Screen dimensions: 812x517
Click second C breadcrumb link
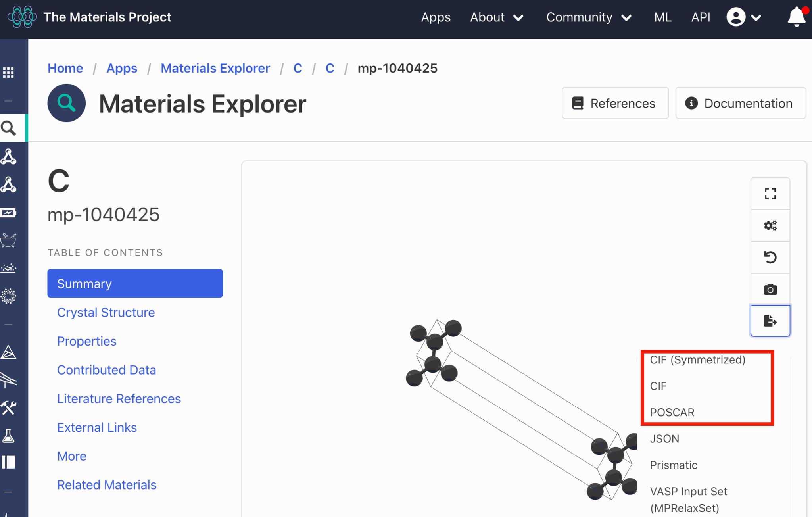click(x=330, y=68)
